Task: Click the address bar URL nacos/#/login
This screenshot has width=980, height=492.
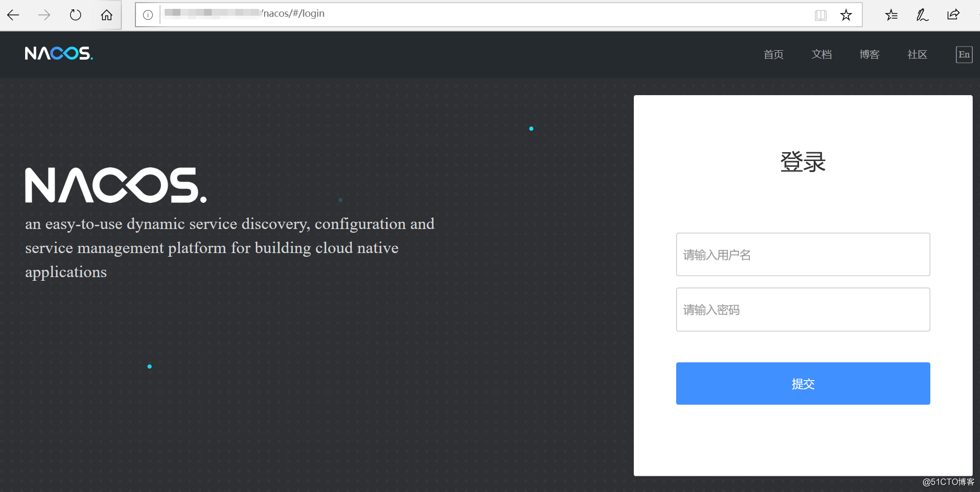Action: coord(293,14)
